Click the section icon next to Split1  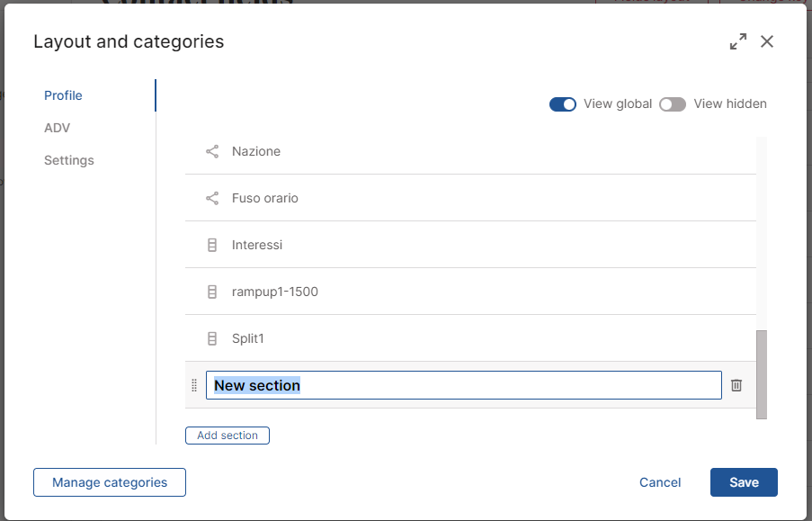coord(212,338)
